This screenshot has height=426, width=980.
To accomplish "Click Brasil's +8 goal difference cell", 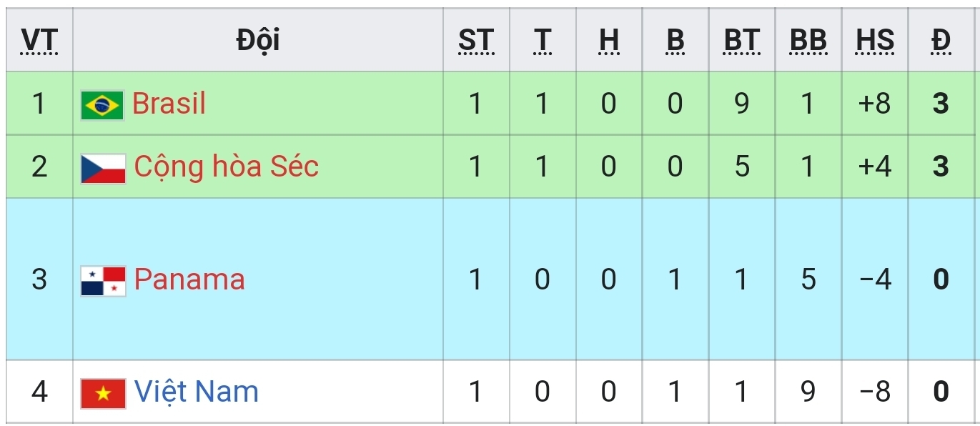I will pyautogui.click(x=875, y=104).
